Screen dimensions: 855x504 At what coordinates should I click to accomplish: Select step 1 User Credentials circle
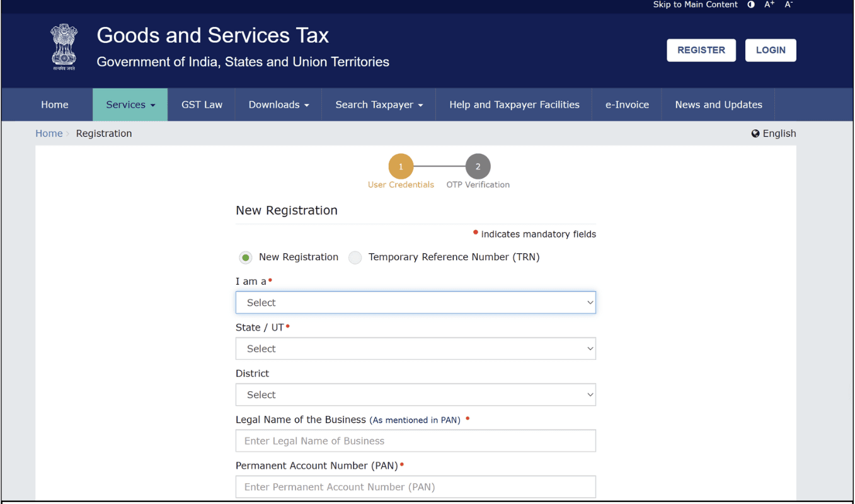point(401,167)
